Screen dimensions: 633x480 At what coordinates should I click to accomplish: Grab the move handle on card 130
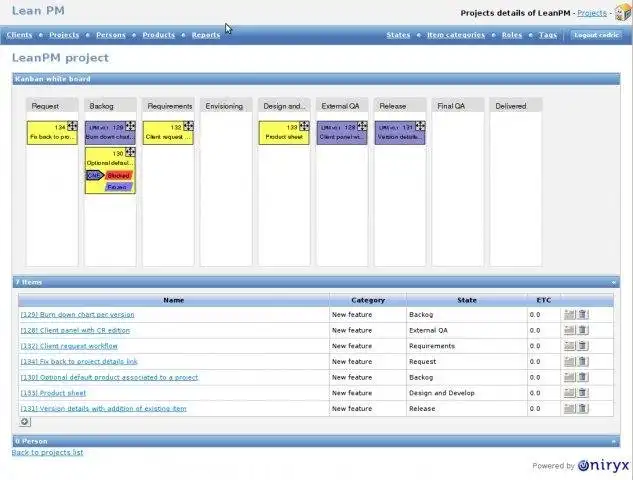click(130, 152)
